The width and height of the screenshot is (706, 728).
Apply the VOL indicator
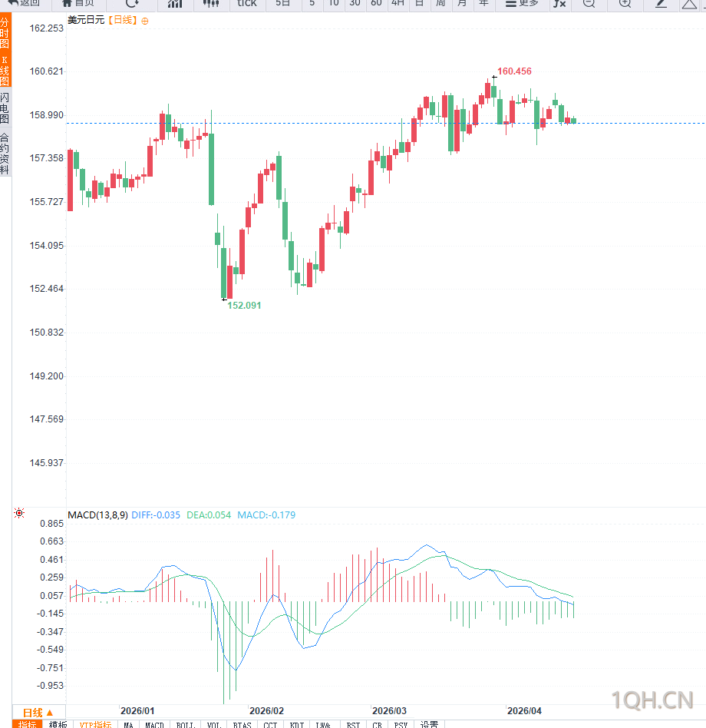pos(214,724)
